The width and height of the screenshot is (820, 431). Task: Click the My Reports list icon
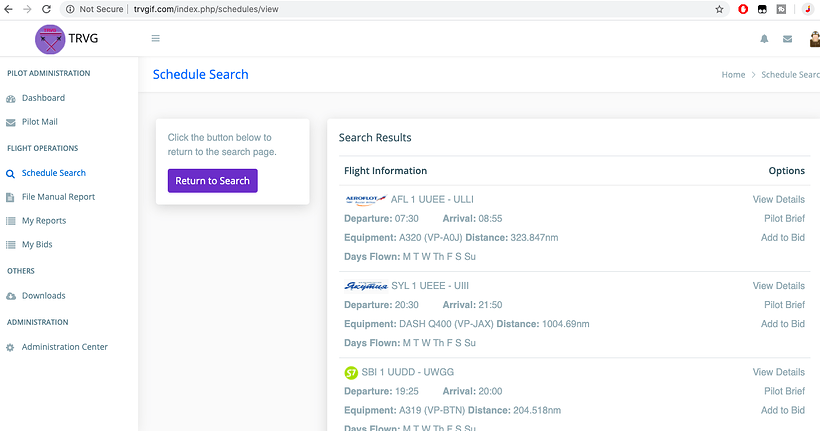pos(10,221)
